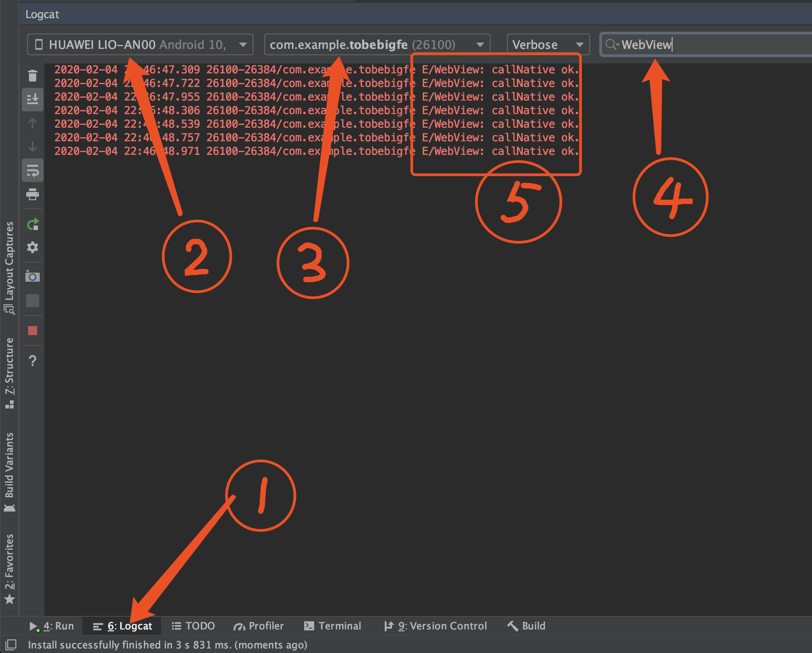Image resolution: width=812 pixels, height=653 pixels.
Task: Open the TODO tab
Action: (x=193, y=626)
